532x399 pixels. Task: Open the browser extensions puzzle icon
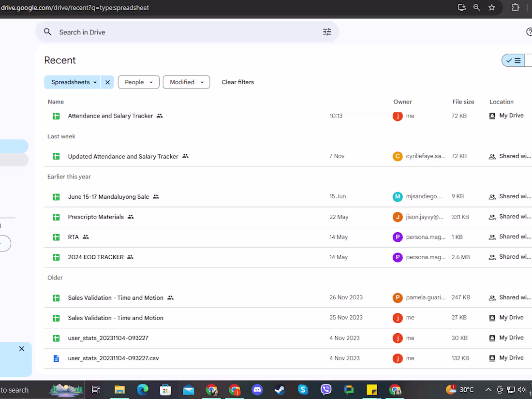click(x=515, y=7)
